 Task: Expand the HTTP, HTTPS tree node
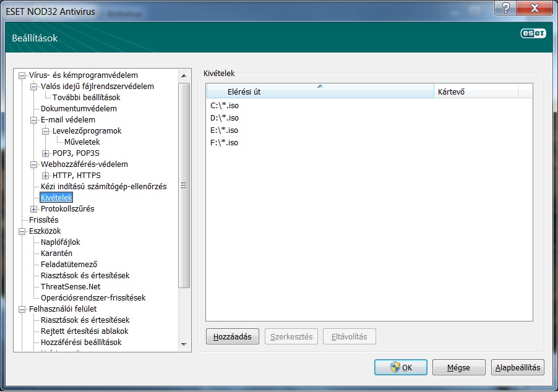[x=46, y=176]
